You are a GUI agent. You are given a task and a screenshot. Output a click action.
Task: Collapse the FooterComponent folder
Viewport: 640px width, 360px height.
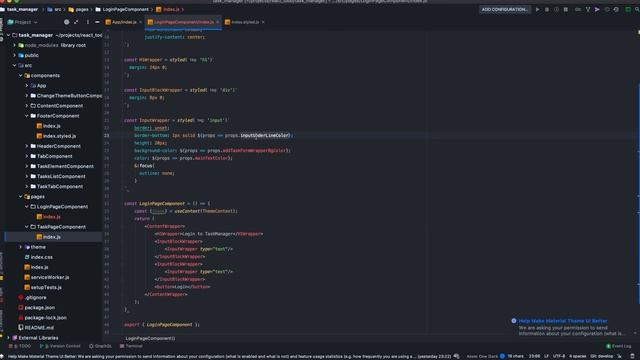pyautogui.click(x=27, y=116)
